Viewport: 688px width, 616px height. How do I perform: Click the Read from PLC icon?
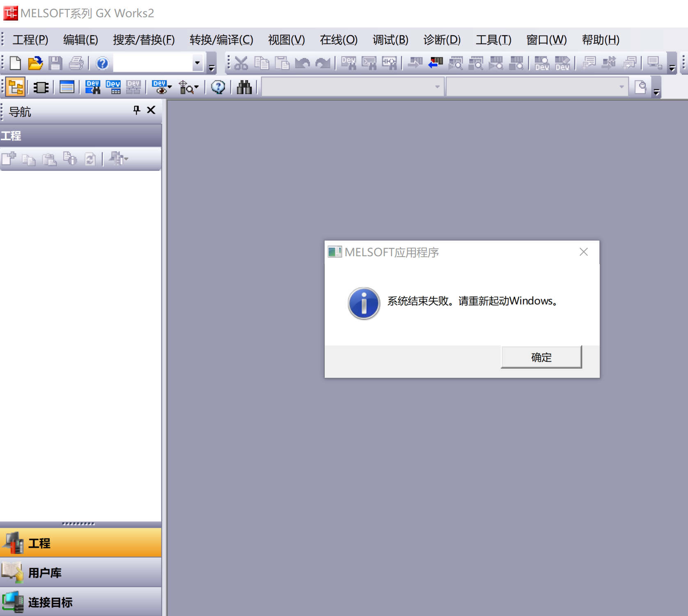pyautogui.click(x=435, y=63)
